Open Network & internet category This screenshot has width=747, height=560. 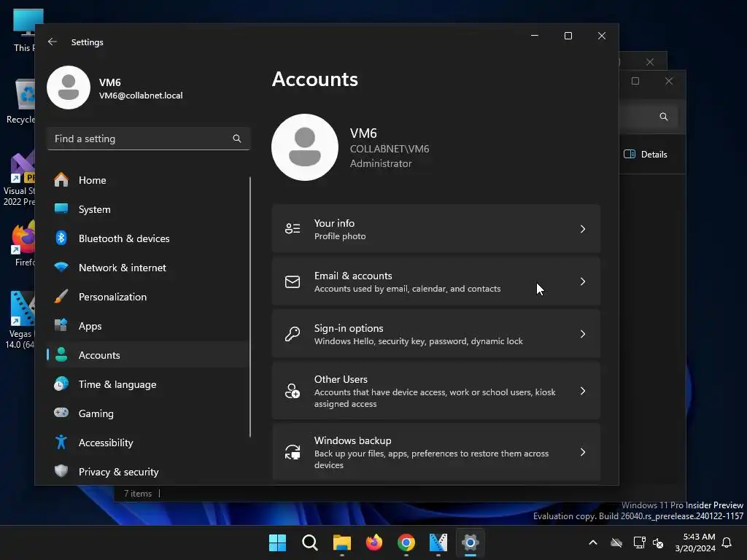pyautogui.click(x=147, y=268)
